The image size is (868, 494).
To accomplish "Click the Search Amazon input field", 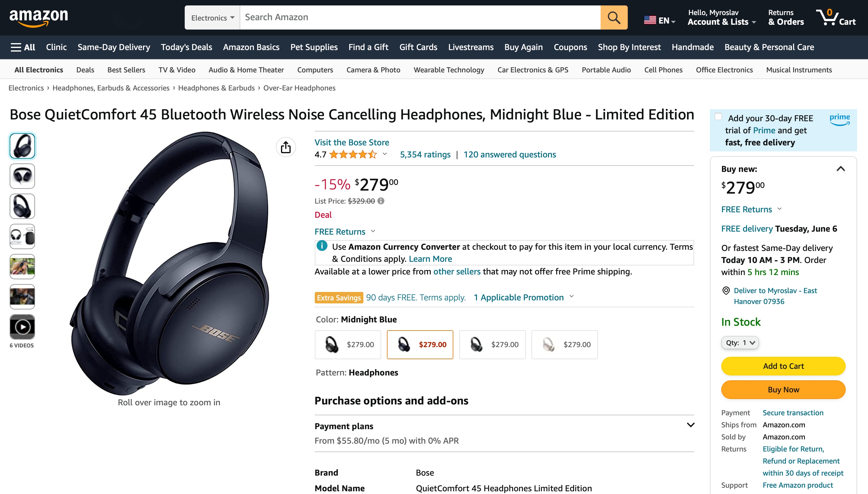I will (x=420, y=17).
